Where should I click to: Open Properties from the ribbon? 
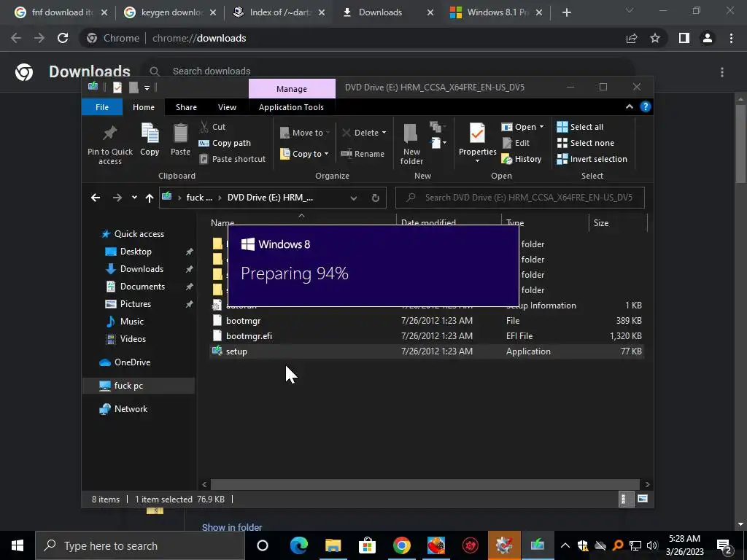tap(477, 143)
